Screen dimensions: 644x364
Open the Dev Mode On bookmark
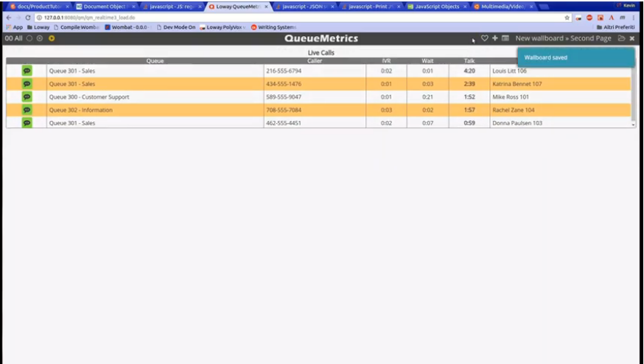pyautogui.click(x=176, y=27)
